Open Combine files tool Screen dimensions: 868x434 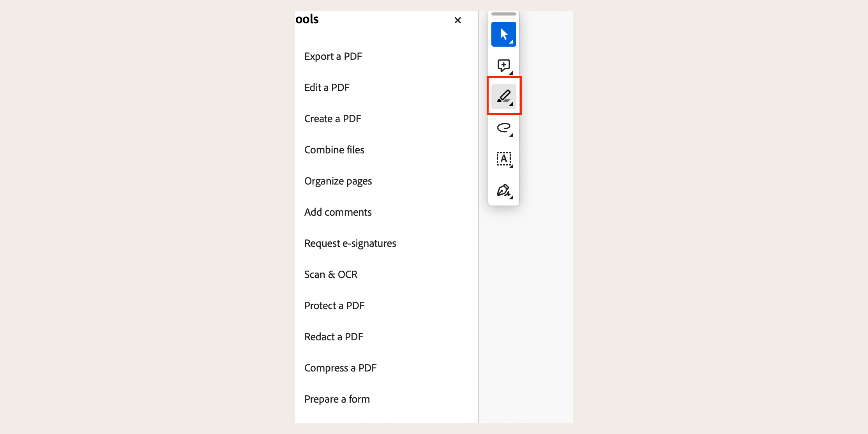click(x=334, y=149)
